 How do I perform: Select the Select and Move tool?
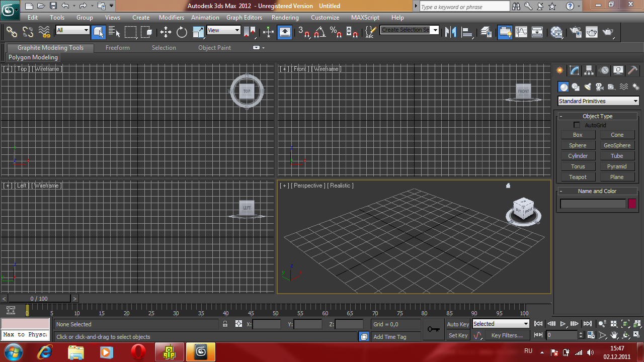166,32
